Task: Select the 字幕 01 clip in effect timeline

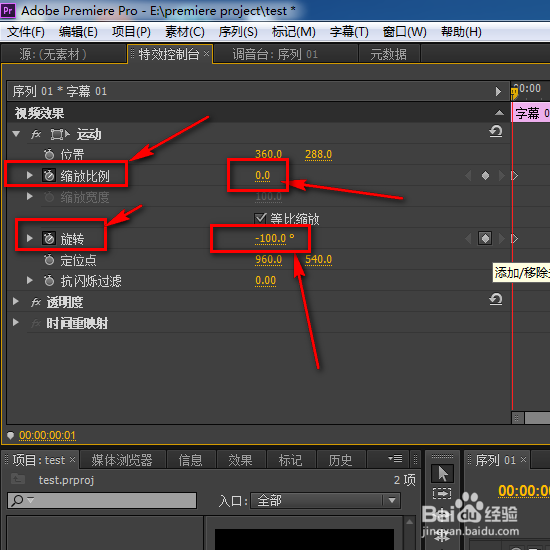Action: point(531,113)
